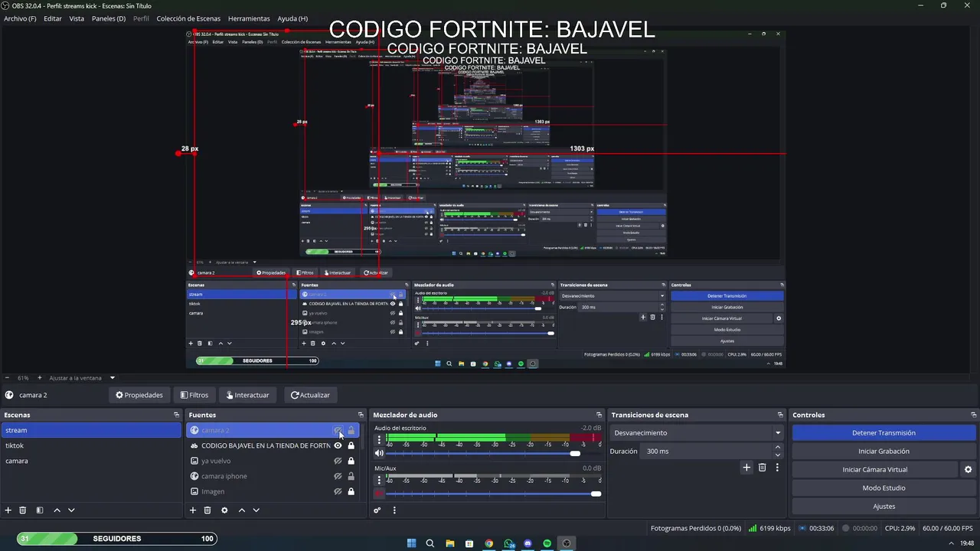Start Iniciar Cámara Virtual
This screenshot has height=551, width=980.
(x=875, y=470)
